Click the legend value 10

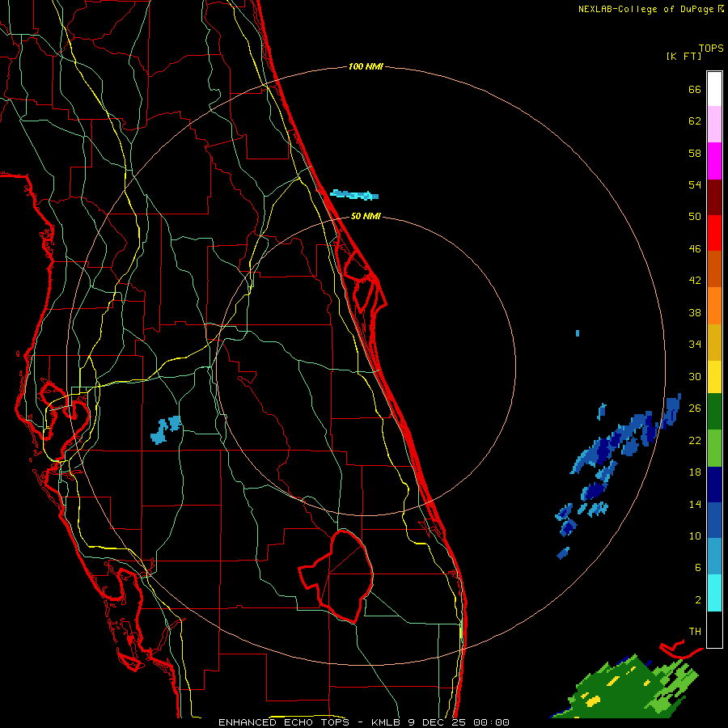click(695, 535)
